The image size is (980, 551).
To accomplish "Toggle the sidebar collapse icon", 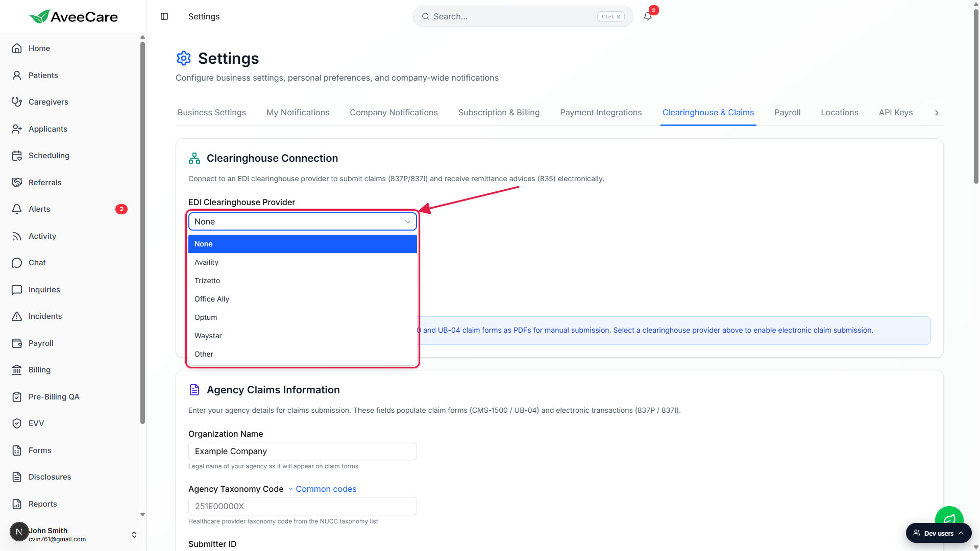I will click(164, 16).
